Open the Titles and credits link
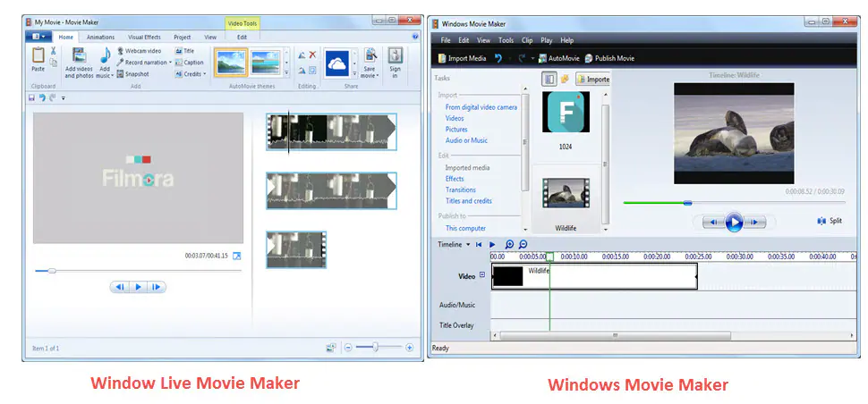The image size is (868, 404). [x=468, y=200]
